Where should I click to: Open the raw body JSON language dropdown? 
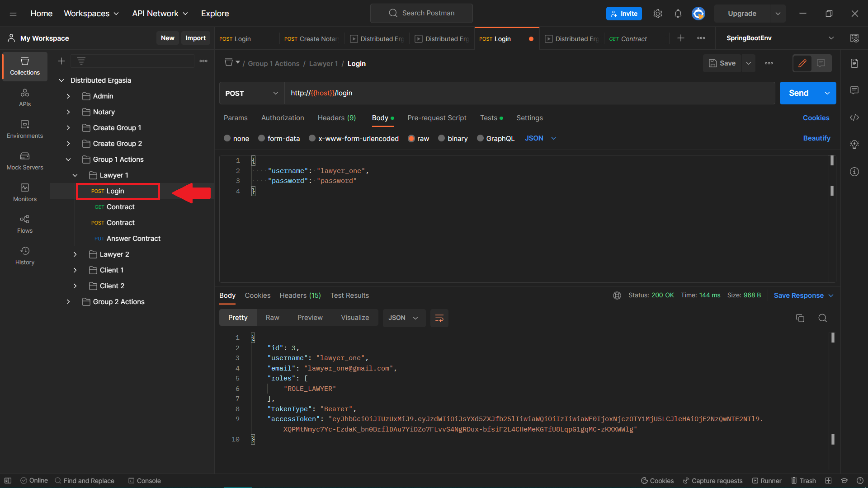(x=541, y=138)
